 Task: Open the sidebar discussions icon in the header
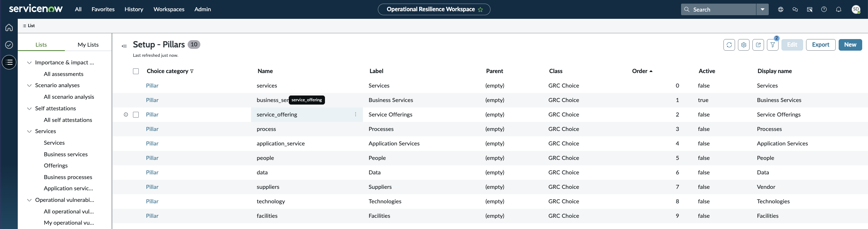tap(810, 9)
